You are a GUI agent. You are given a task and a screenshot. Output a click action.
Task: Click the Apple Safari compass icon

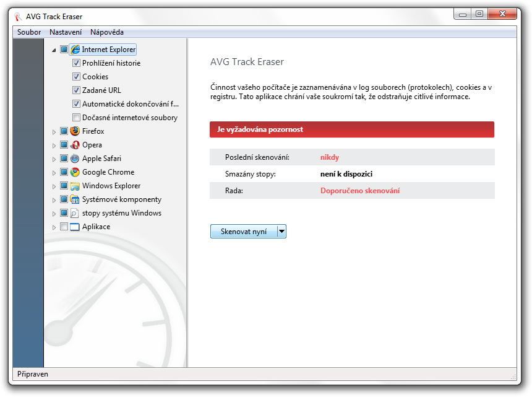click(x=75, y=159)
